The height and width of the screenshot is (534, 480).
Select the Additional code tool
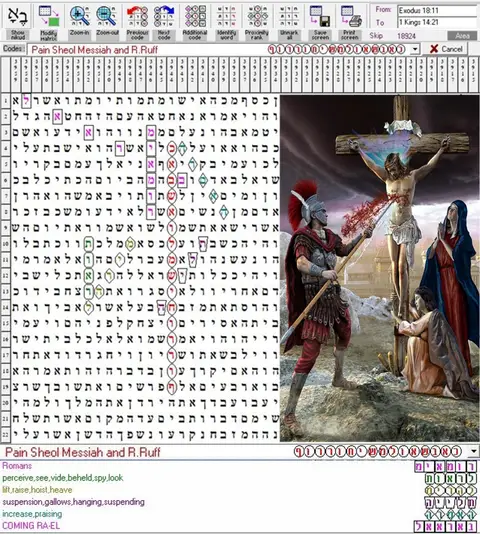point(195,21)
